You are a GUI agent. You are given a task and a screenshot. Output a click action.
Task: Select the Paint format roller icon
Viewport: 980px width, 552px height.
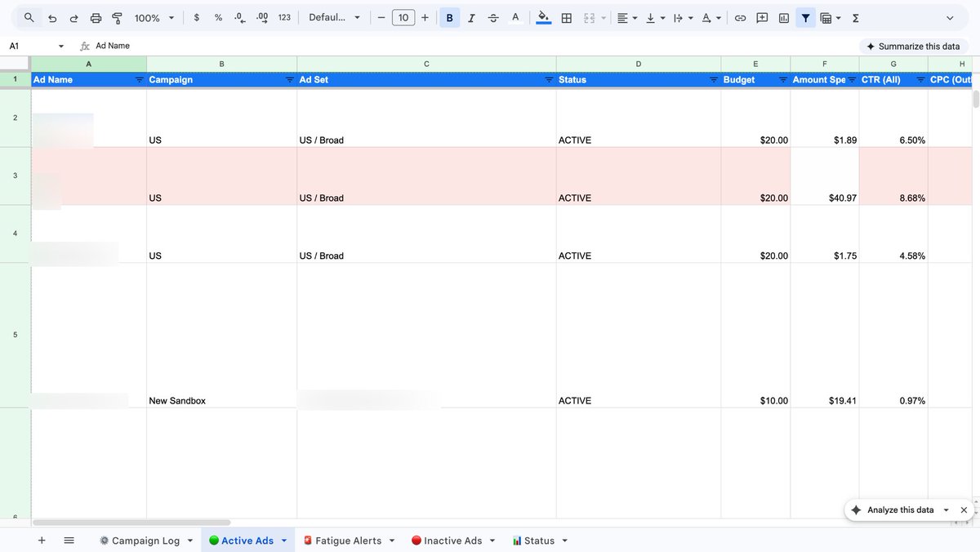117,17
